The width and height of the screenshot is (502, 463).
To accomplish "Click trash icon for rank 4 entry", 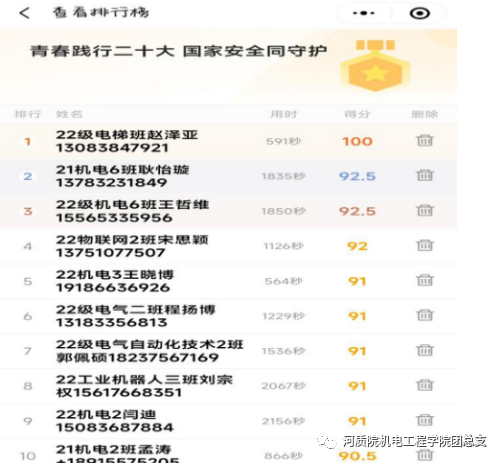I will click(x=425, y=245).
